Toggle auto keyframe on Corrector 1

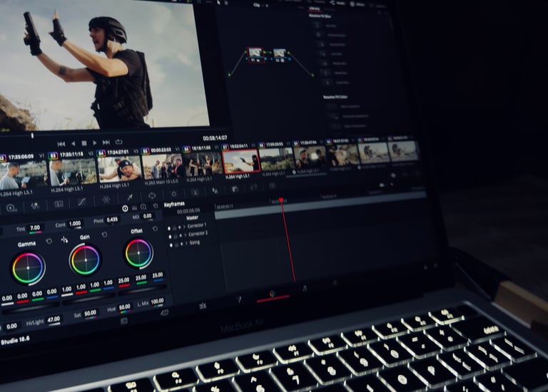(180, 227)
